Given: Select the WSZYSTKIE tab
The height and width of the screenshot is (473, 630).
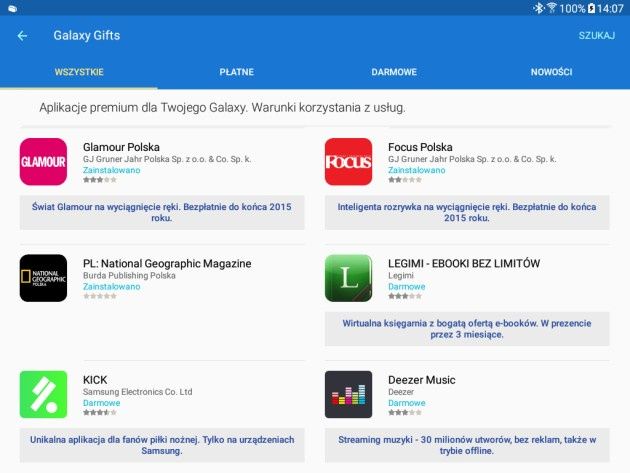Looking at the screenshot, I should (x=79, y=72).
